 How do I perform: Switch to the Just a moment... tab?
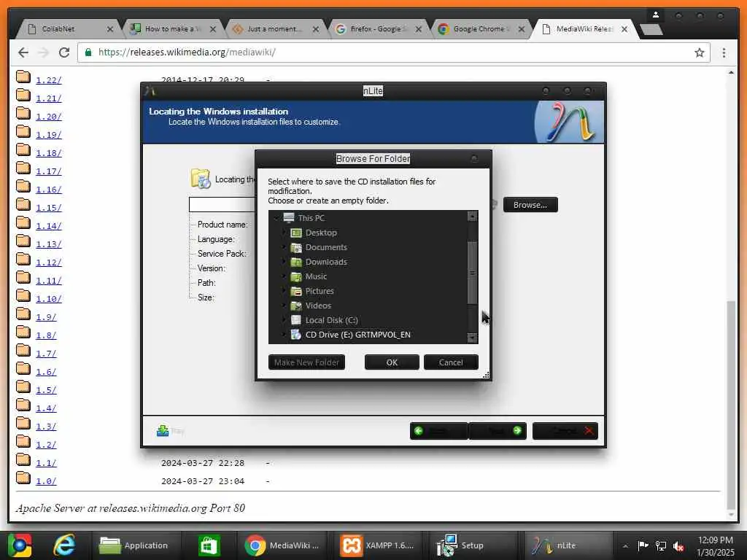273,29
